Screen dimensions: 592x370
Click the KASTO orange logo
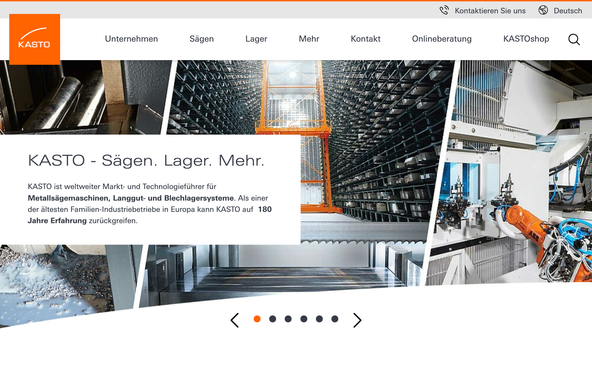pyautogui.click(x=34, y=39)
